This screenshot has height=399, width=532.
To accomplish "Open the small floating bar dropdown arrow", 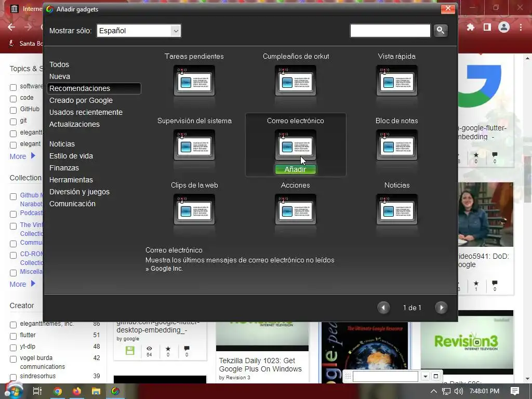I will tap(425, 376).
